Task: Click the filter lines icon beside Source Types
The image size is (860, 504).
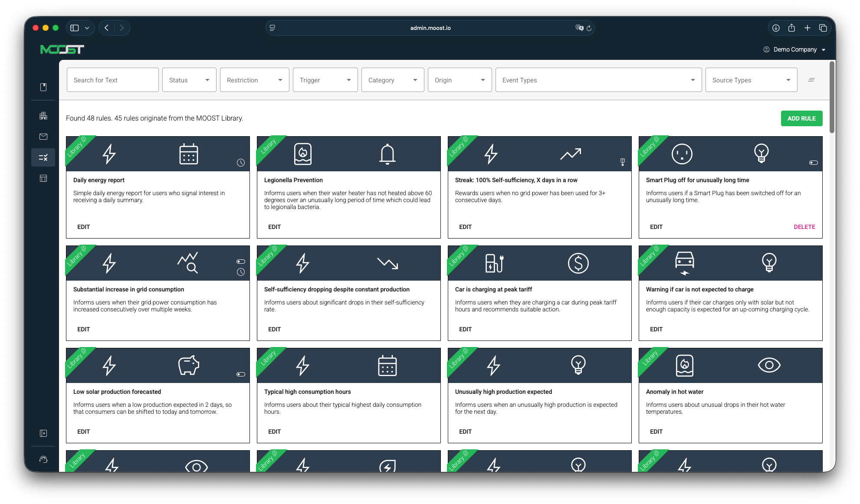Action: pyautogui.click(x=811, y=80)
